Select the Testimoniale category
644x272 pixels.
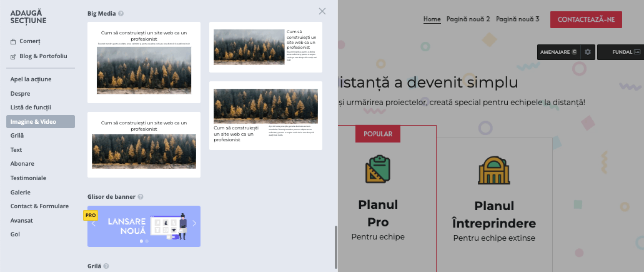[41, 178]
